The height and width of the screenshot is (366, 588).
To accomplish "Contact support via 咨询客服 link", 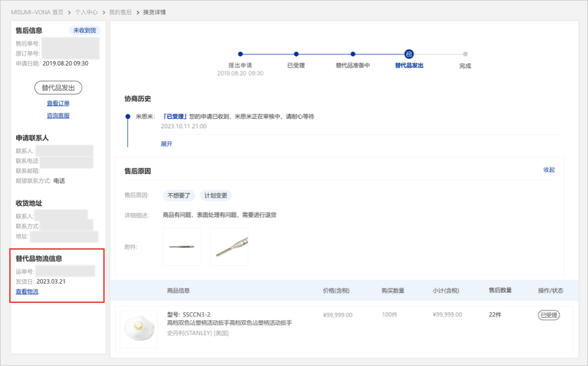I will point(58,115).
